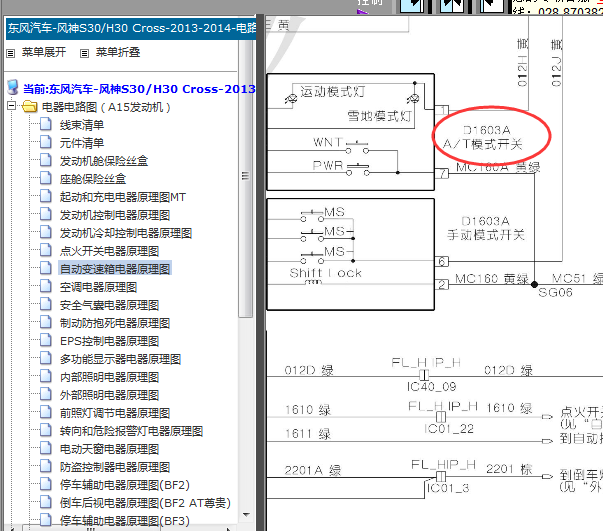Image resolution: width=603 pixels, height=531 pixels.
Task: Click the 菜单展开 expand-menu button
Action: 37,52
